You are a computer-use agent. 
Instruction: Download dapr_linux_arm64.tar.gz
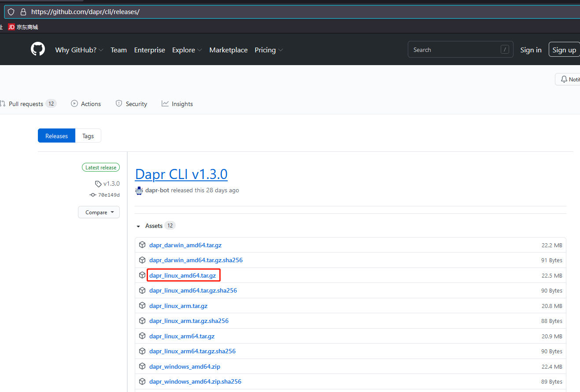pos(182,336)
